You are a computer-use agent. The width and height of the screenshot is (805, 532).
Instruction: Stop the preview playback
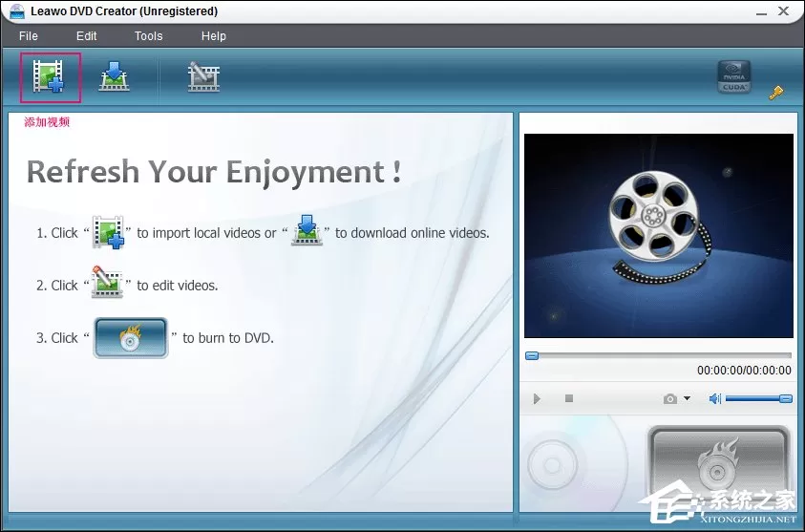[569, 398]
